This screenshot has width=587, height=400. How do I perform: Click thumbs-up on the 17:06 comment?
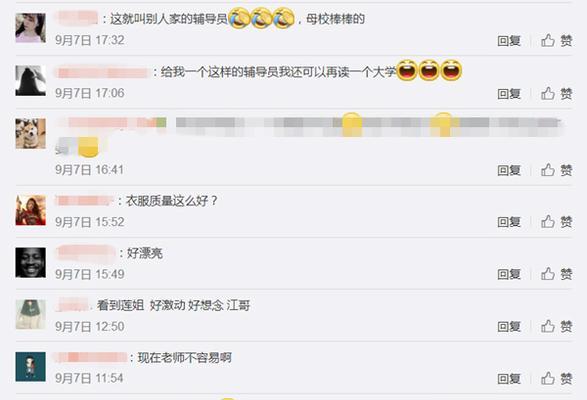click(x=557, y=94)
